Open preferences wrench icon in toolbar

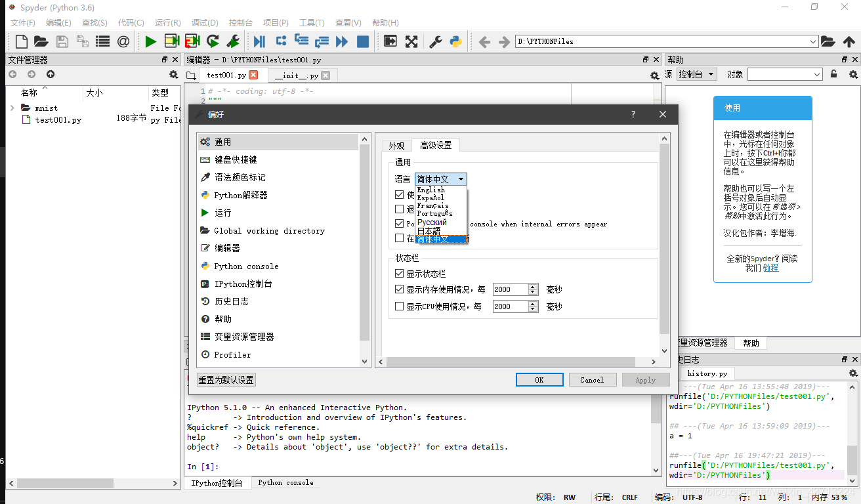click(435, 41)
